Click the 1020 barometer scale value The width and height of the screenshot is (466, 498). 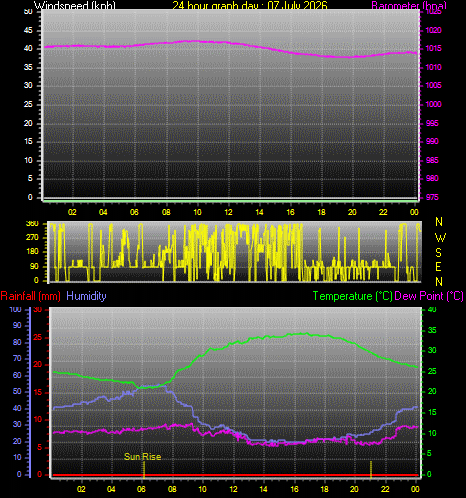(433, 30)
